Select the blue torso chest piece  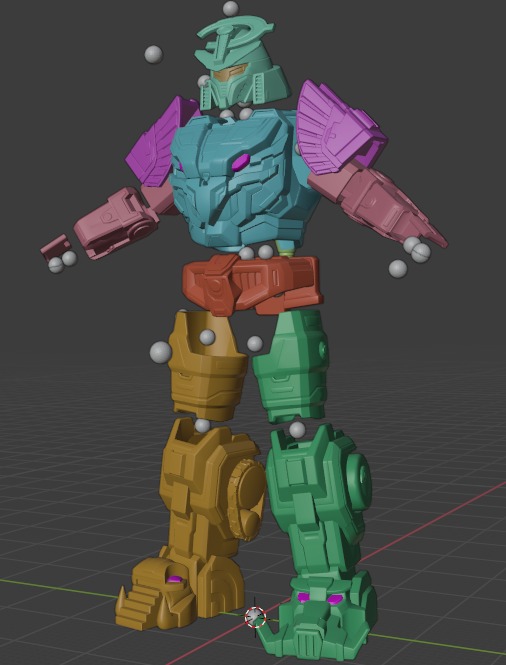click(244, 180)
